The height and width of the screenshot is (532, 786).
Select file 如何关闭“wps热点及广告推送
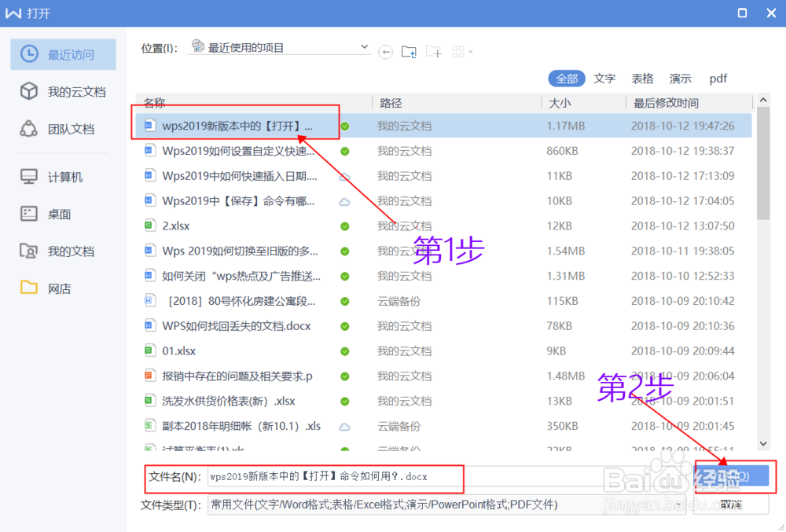pos(443,276)
